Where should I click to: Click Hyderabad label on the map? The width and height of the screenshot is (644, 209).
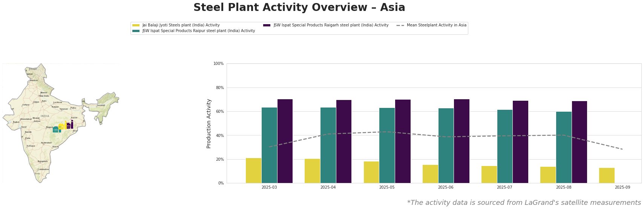(46, 143)
